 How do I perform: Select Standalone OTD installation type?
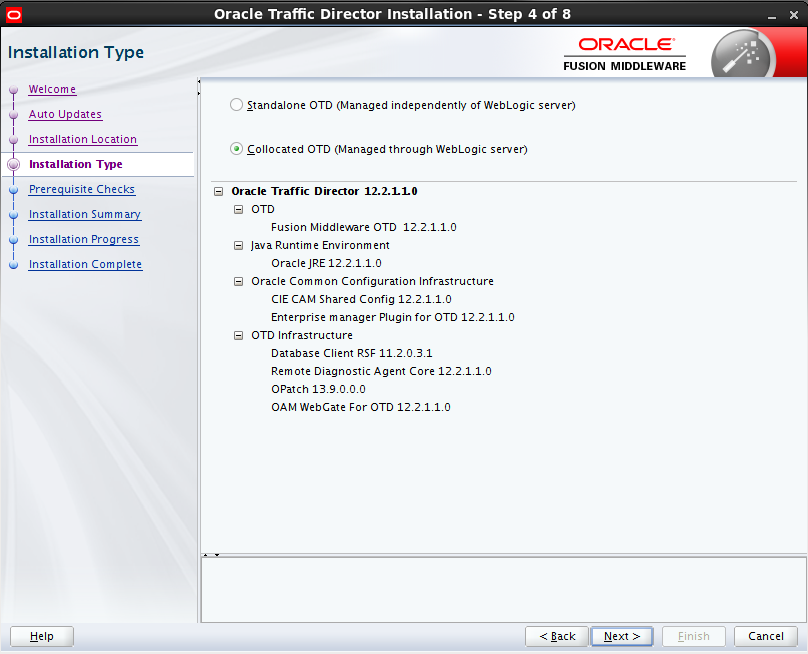coord(236,104)
